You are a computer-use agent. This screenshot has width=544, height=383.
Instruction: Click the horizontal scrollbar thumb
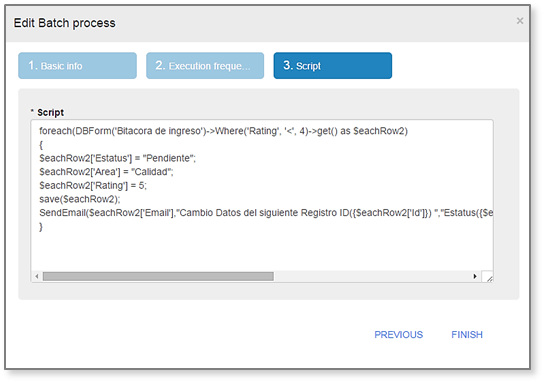158,276
